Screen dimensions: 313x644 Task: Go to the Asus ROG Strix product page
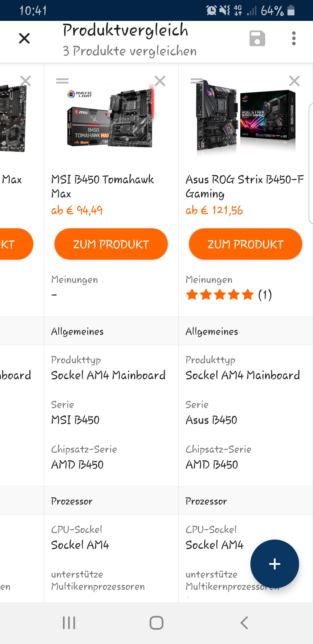245,244
